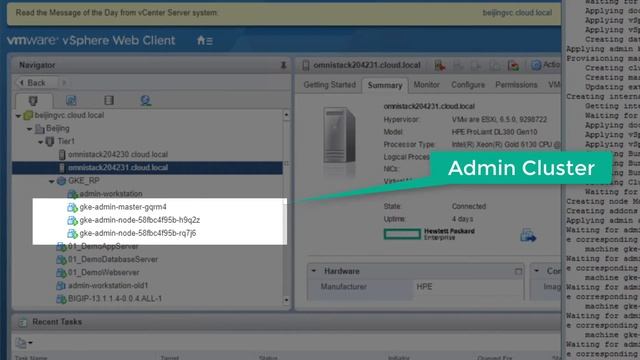The height and width of the screenshot is (360, 640).
Task: Click beijingvc.cloud.local in message banner
Action: pyautogui.click(x=517, y=13)
